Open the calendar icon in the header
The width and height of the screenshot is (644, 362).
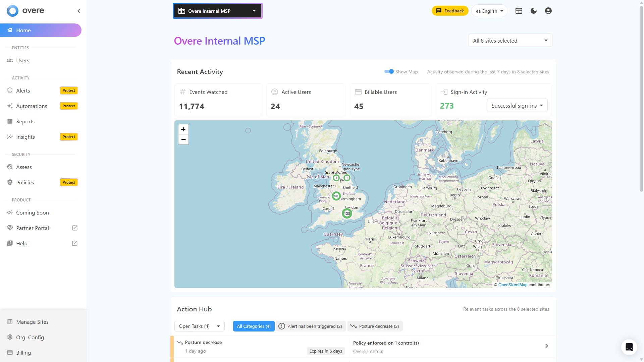coord(519,11)
